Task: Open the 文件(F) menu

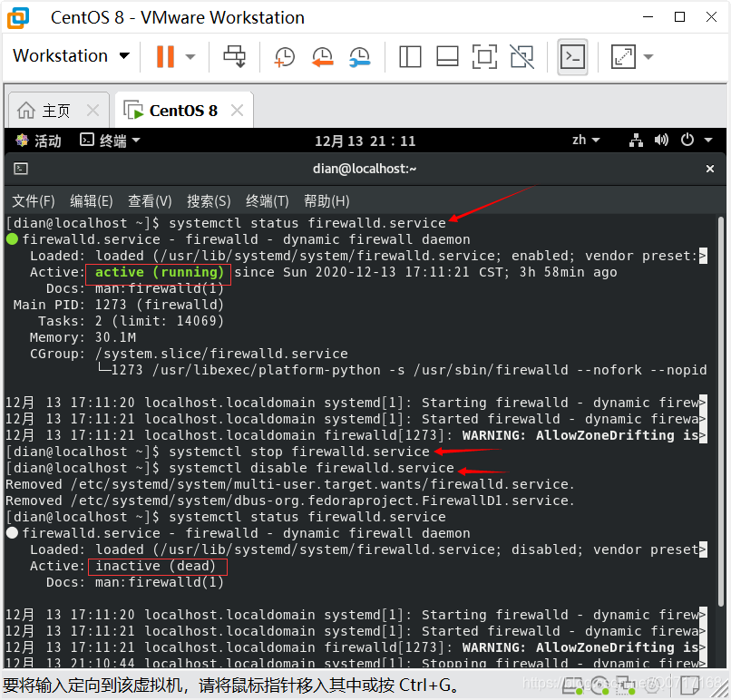Action: tap(33, 201)
